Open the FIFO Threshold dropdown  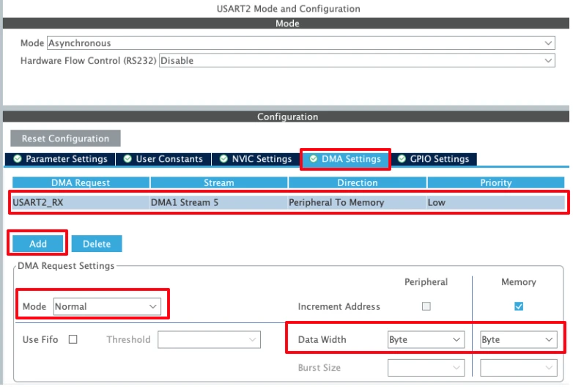pos(210,340)
